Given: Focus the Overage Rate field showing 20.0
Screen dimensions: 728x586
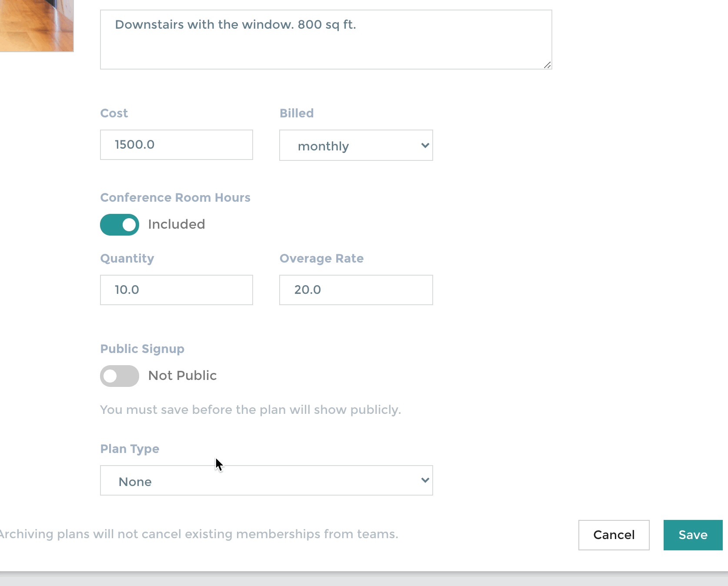Looking at the screenshot, I should pos(355,290).
